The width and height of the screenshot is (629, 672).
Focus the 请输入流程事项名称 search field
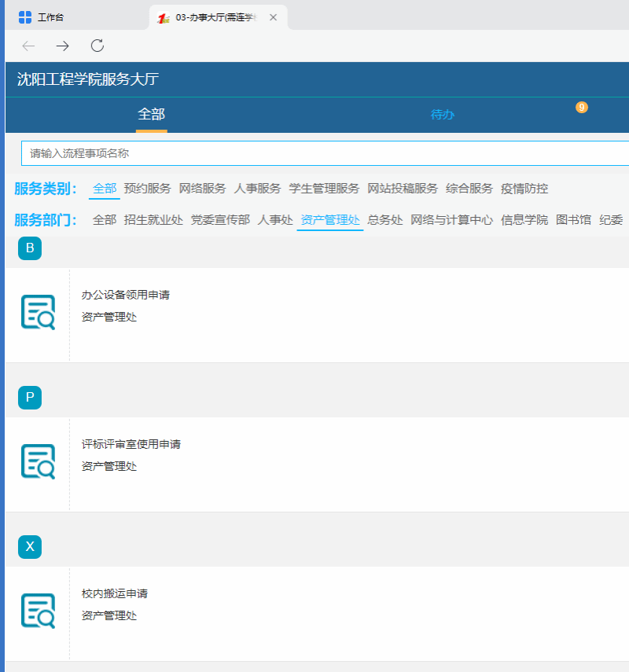325,153
